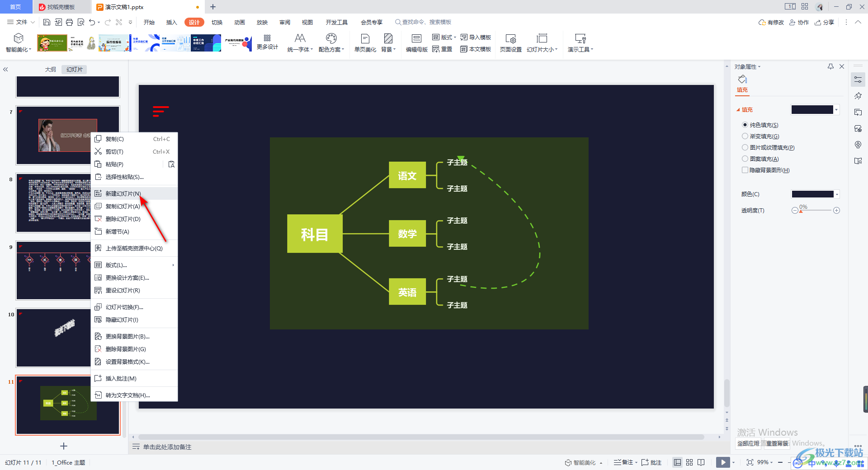Expand the 填充 color preset dropdown
The height and width of the screenshot is (470, 868).
coord(837,110)
